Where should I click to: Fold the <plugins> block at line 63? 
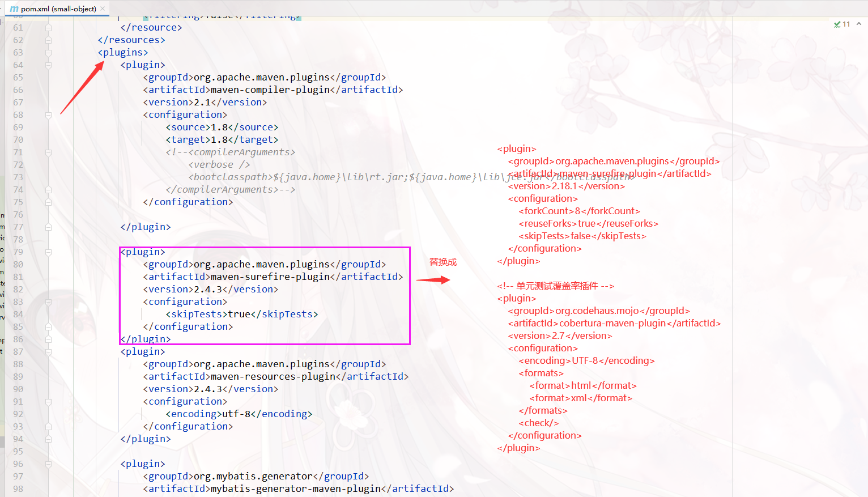point(48,52)
